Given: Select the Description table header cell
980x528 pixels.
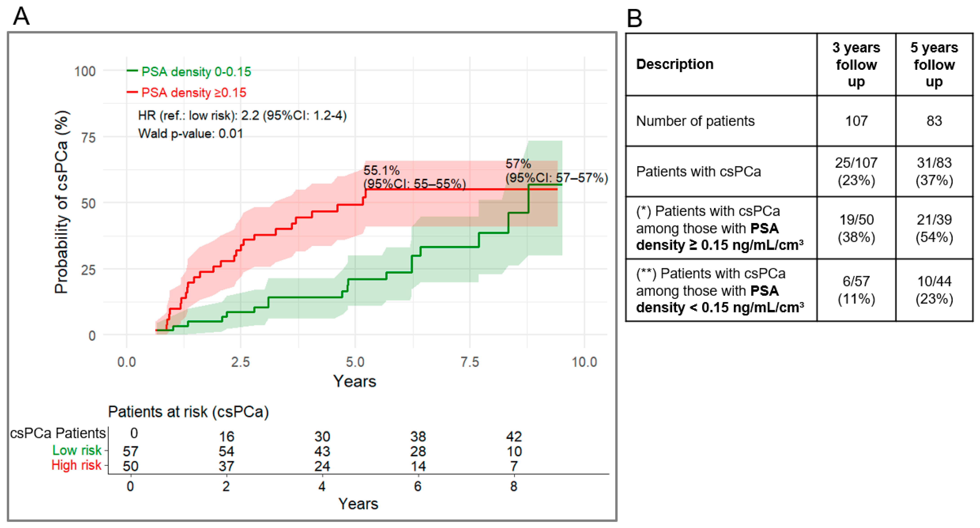Looking at the screenshot, I should point(721,64).
